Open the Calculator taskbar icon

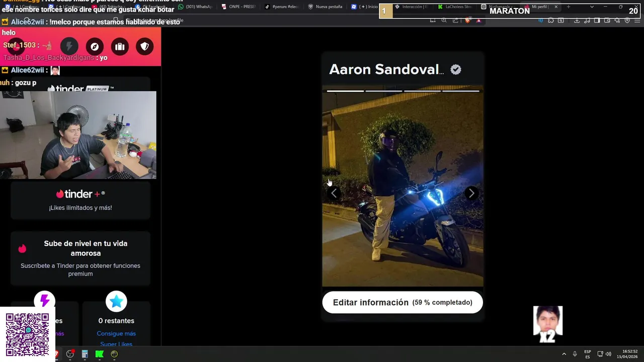click(x=85, y=354)
